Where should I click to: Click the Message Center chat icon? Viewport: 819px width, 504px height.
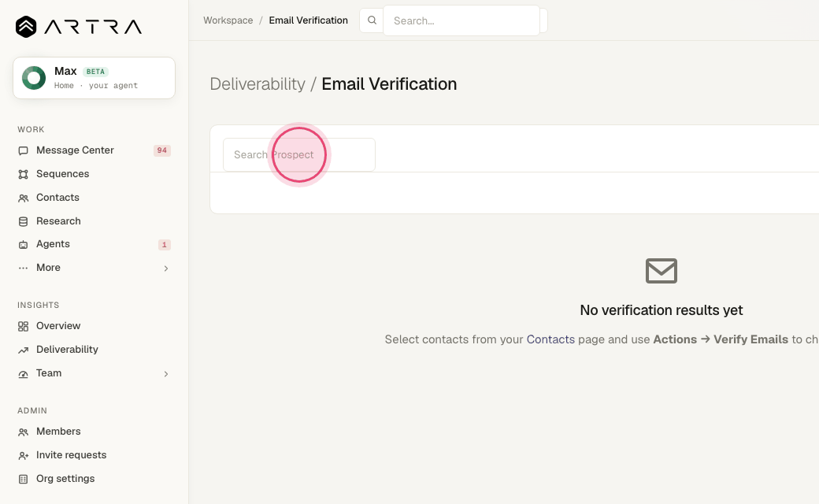23,150
